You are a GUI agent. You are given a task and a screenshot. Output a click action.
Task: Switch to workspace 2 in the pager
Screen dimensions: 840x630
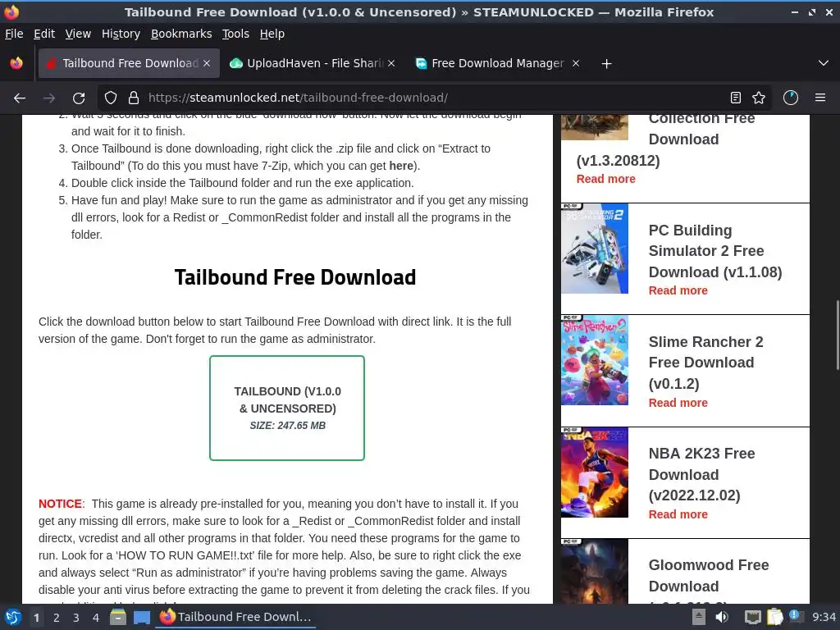point(57,618)
